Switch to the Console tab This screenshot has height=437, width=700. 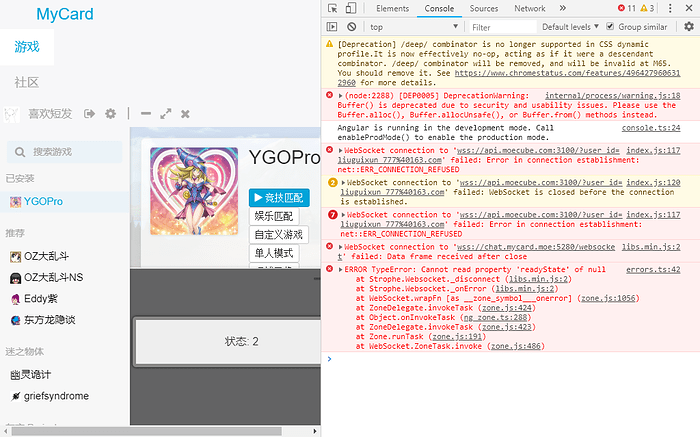click(439, 8)
